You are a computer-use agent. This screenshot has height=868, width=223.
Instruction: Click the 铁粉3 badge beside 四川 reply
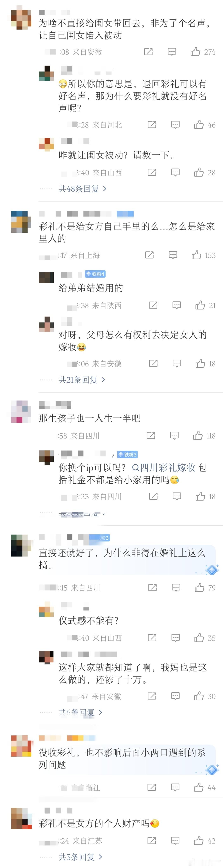(x=127, y=454)
